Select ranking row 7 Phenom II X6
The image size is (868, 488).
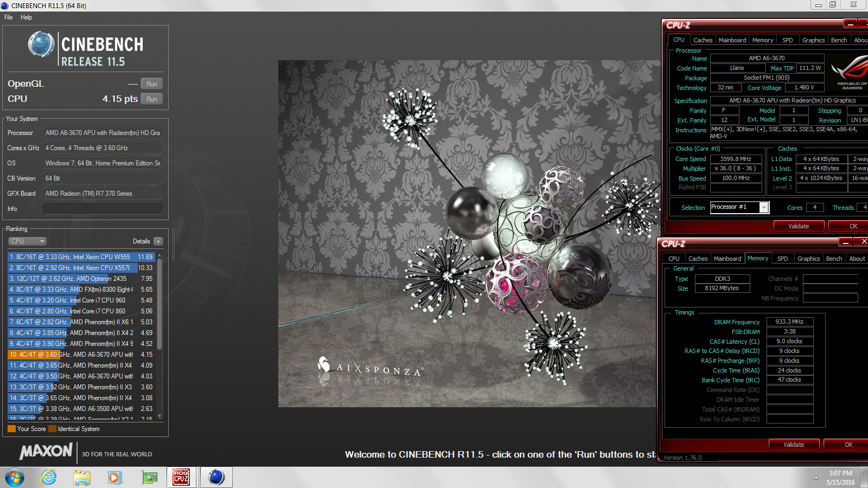[x=81, y=322]
